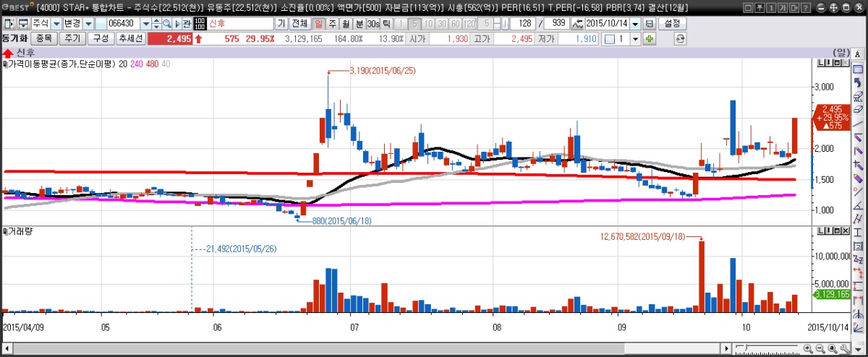Click the 가격이동평균 indicator label
Screen dimensions: 868x357
[x=61, y=64]
